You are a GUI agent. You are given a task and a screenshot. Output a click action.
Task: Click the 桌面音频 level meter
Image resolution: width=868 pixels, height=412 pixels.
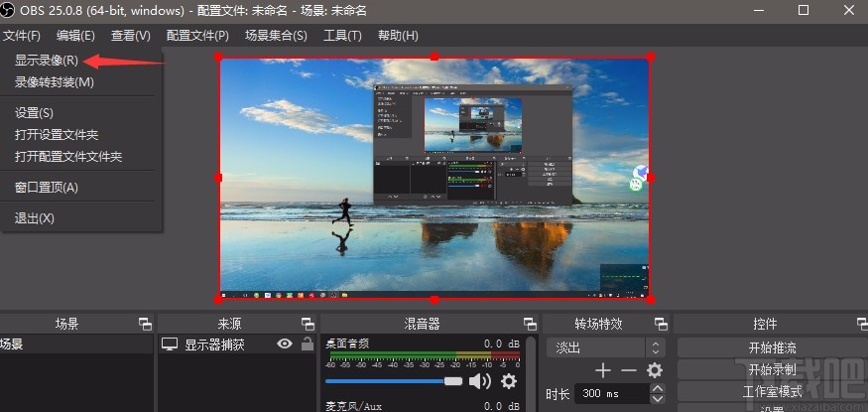tap(425, 355)
